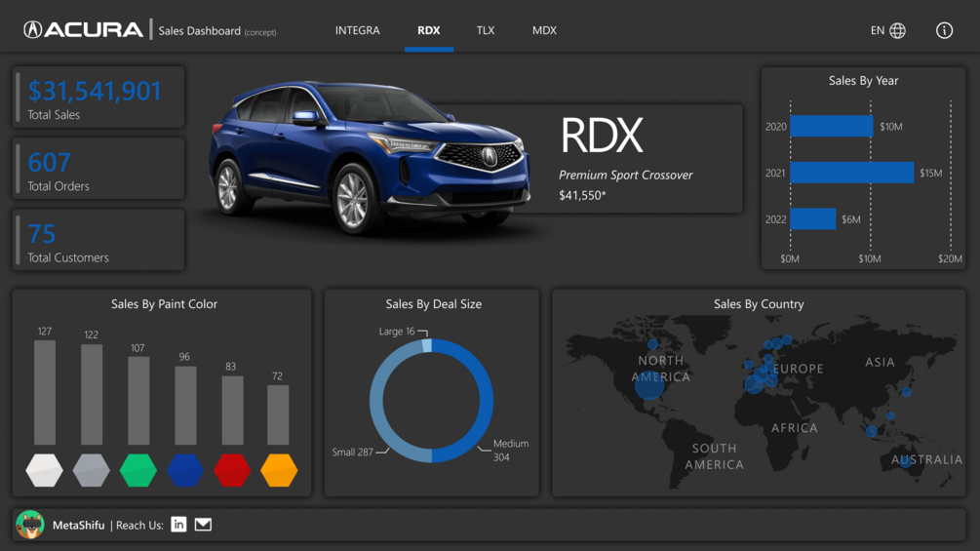This screenshot has height=551, width=980.
Task: Switch to the TLX tab
Action: click(x=486, y=30)
